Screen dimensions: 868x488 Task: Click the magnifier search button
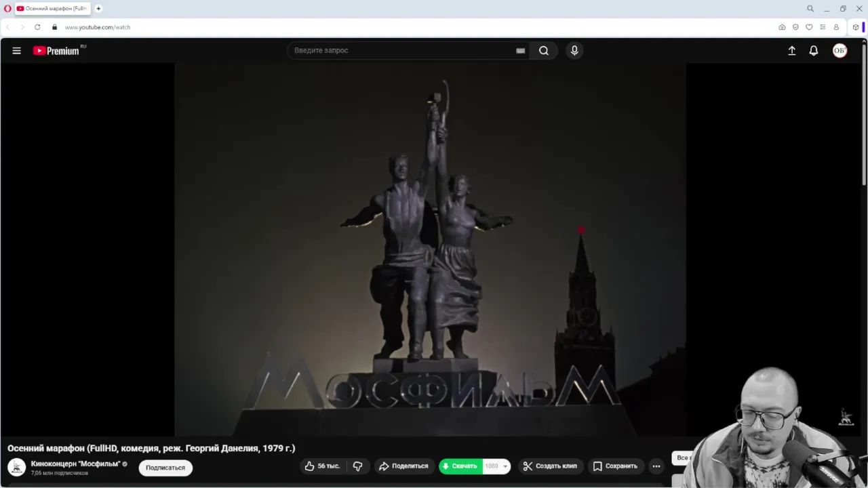coord(544,50)
